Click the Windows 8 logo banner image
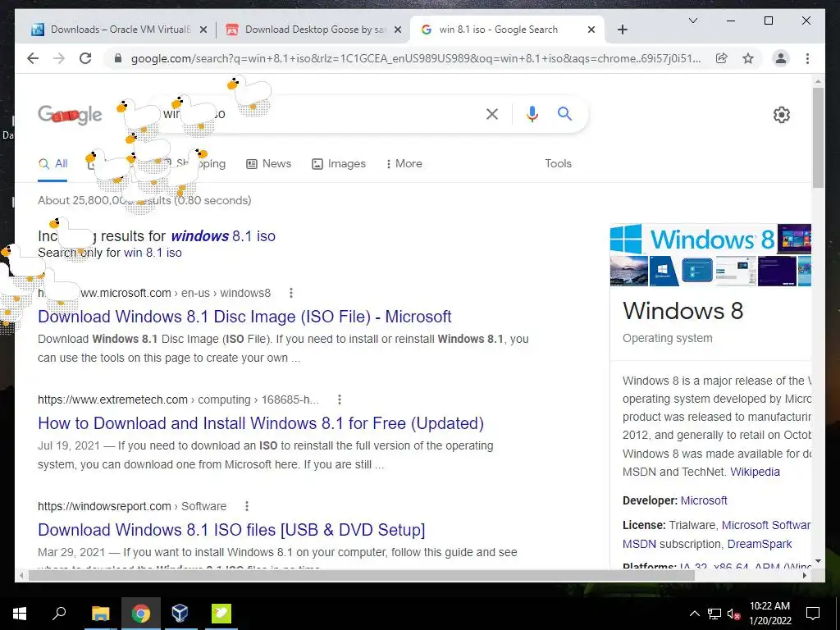840x630 pixels. click(692, 239)
